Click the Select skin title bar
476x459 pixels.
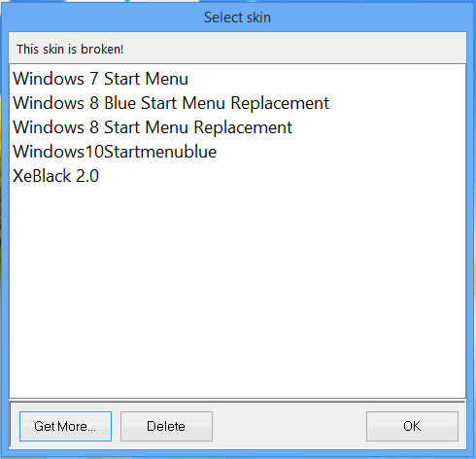pos(237,18)
